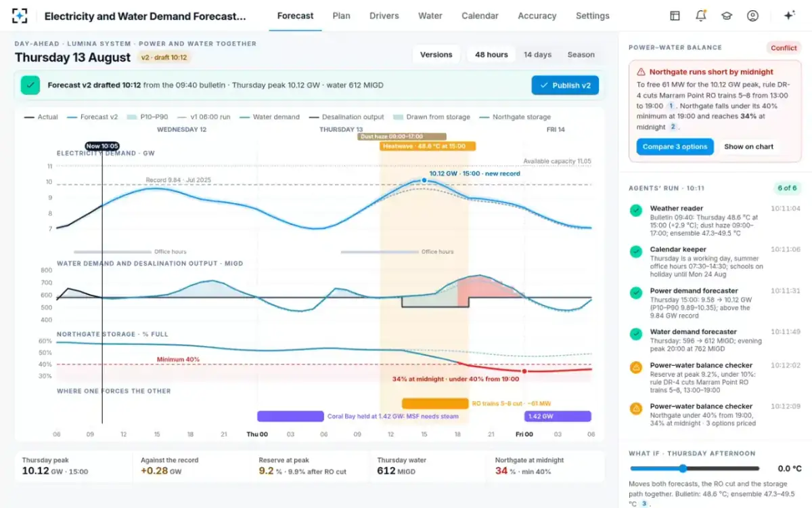Click footnote reference 3 in What If text
The image size is (812, 508).
click(645, 503)
